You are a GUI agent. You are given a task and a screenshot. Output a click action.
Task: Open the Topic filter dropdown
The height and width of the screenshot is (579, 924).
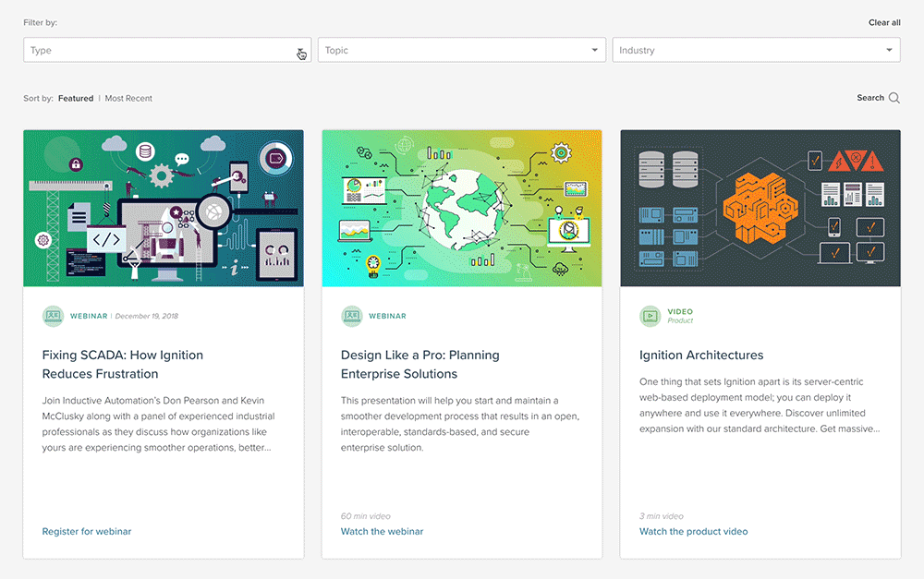click(x=461, y=50)
